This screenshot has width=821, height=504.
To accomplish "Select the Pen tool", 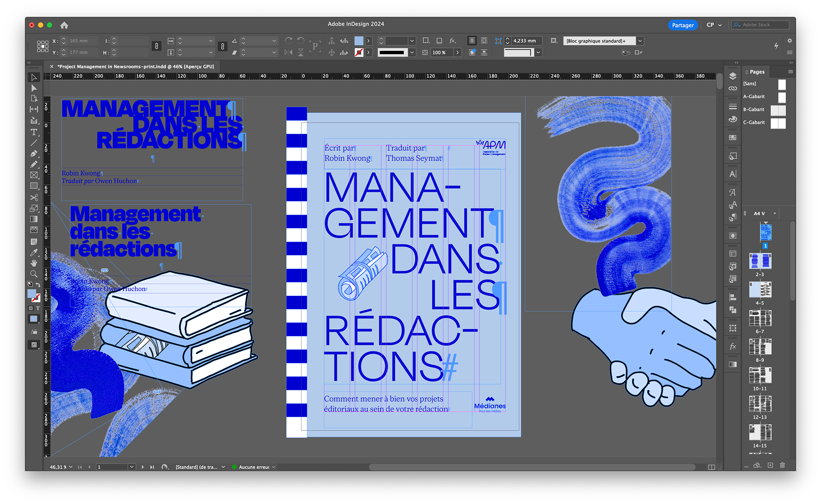I will [34, 153].
